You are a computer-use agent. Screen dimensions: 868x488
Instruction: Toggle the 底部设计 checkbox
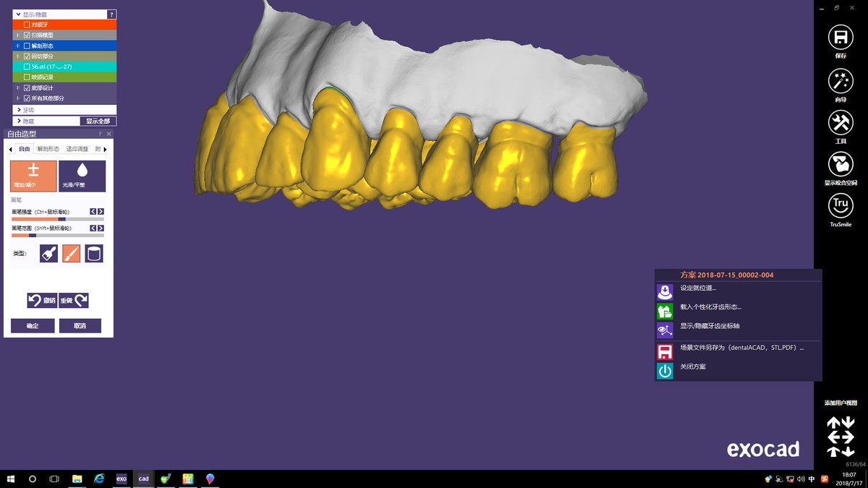27,87
